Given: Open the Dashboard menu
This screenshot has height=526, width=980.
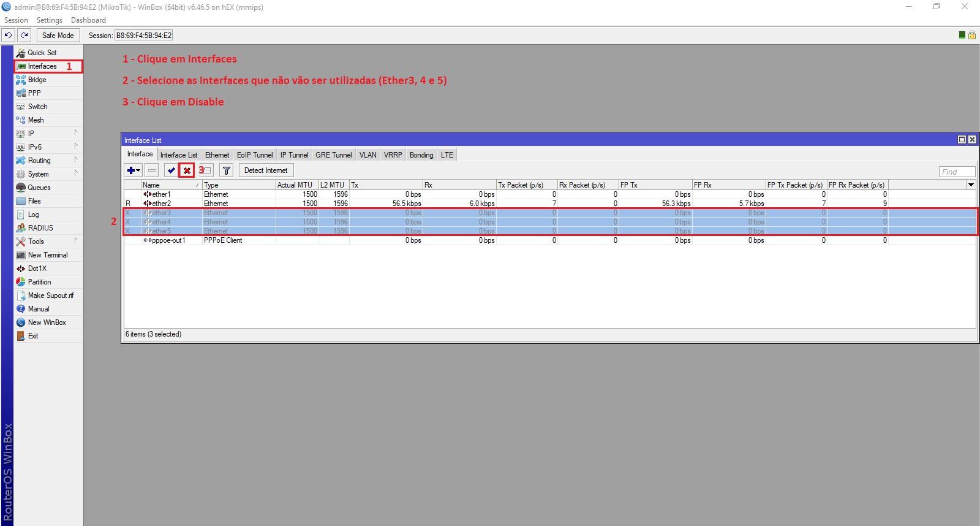Looking at the screenshot, I should pyautogui.click(x=88, y=20).
